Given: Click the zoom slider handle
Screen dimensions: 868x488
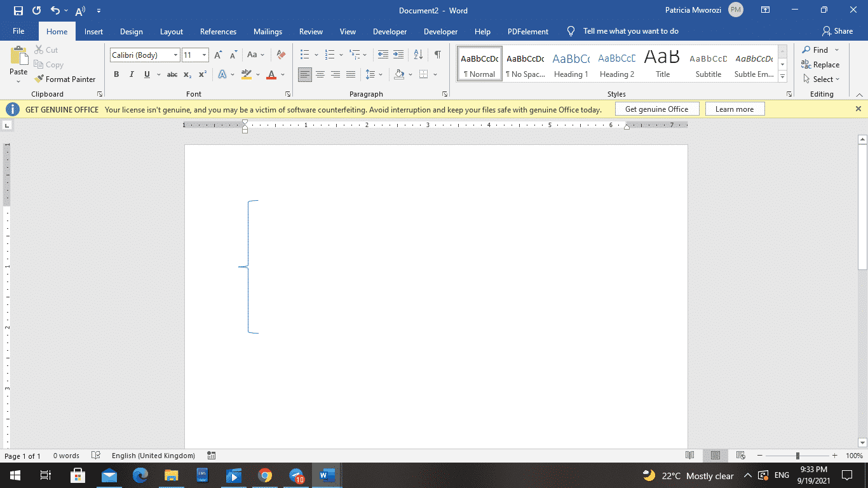Looking at the screenshot, I should [x=797, y=456].
